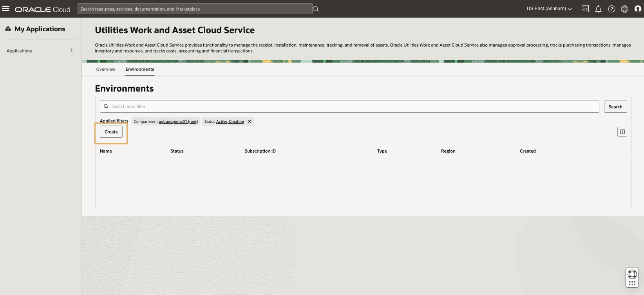Screen dimensions: 644x295
Task: Open the notifications bell
Action: 598,9
